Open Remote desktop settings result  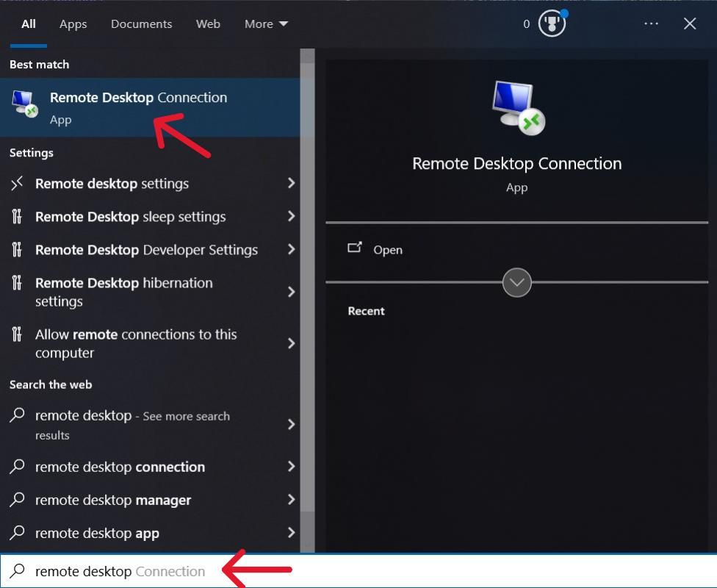click(150, 184)
